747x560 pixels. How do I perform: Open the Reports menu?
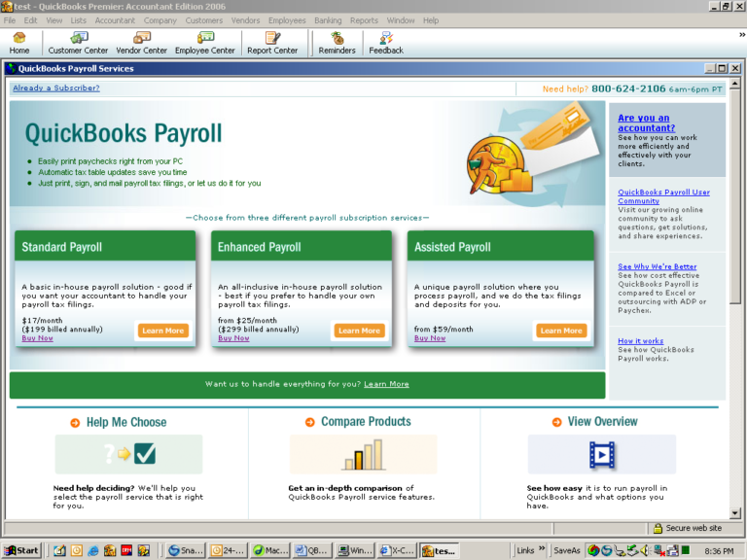click(x=364, y=20)
